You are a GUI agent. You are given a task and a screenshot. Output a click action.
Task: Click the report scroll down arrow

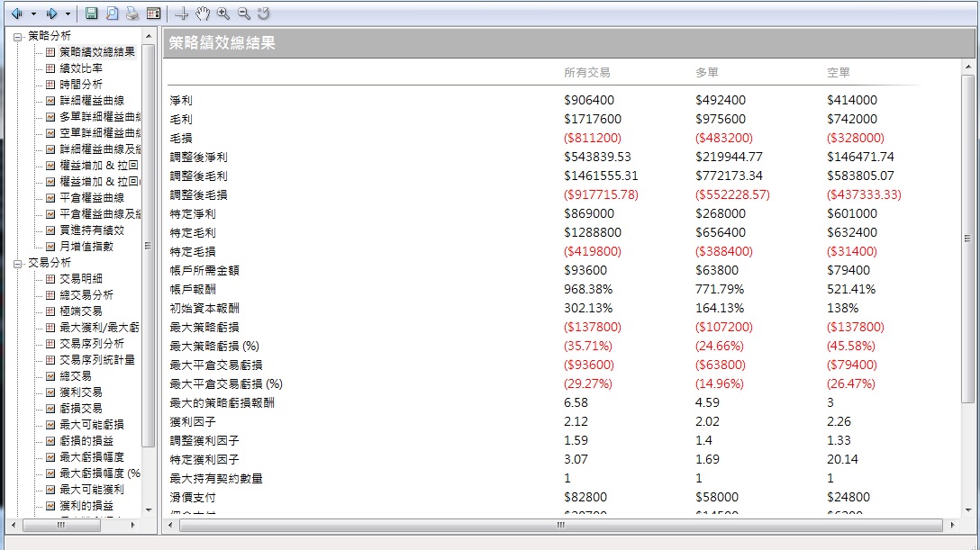(x=968, y=510)
